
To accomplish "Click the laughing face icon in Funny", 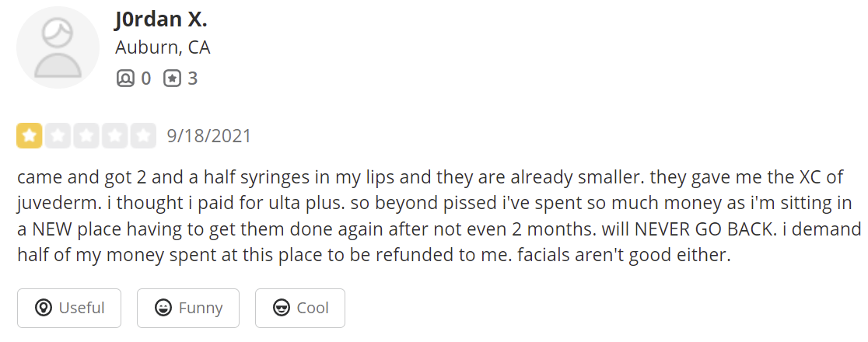I will pos(163,309).
